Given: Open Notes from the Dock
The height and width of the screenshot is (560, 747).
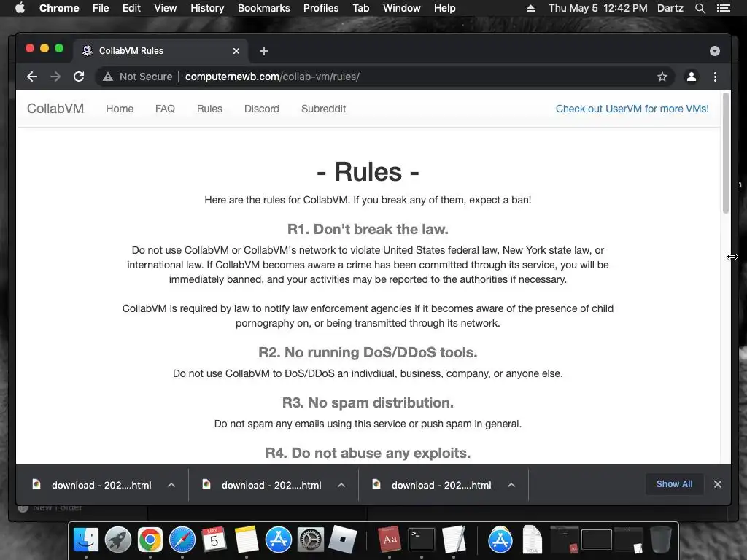Looking at the screenshot, I should [247, 540].
